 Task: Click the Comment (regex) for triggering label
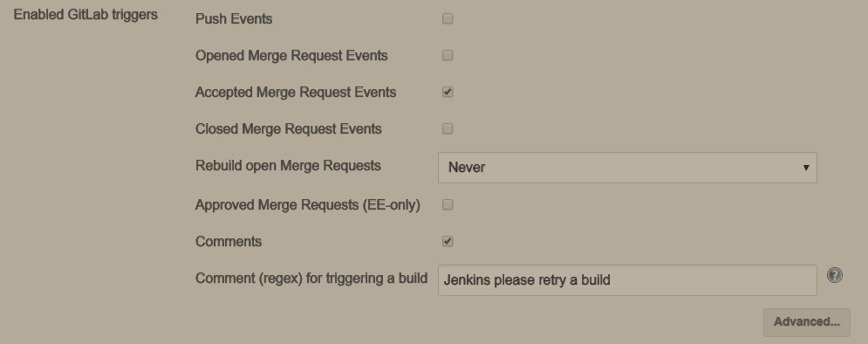311,278
